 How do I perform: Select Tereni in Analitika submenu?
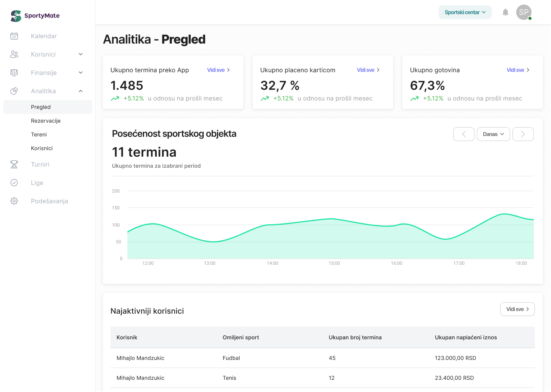pos(39,134)
